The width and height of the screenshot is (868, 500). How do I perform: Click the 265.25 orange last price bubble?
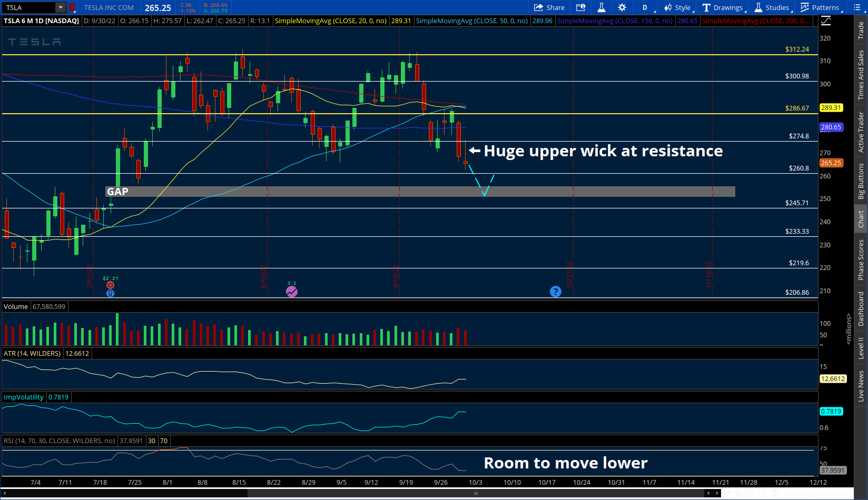[831, 163]
